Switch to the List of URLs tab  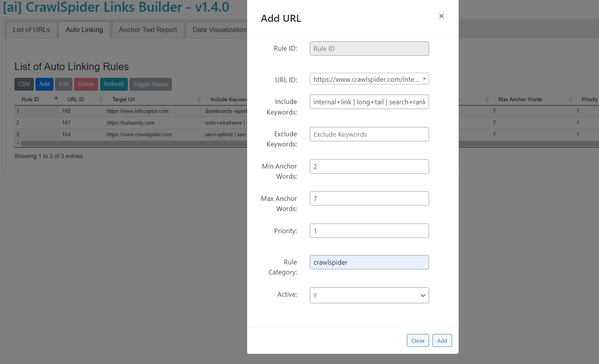click(x=31, y=30)
